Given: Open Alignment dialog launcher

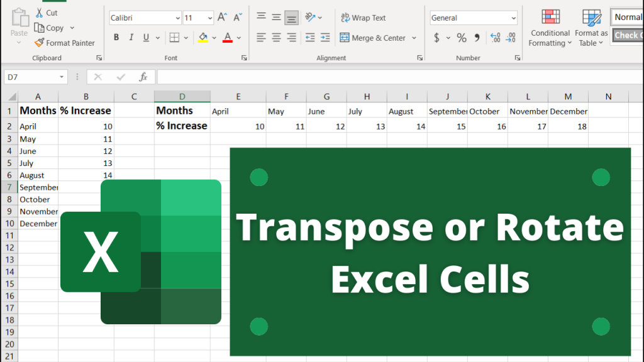Looking at the screenshot, I should point(419,58).
